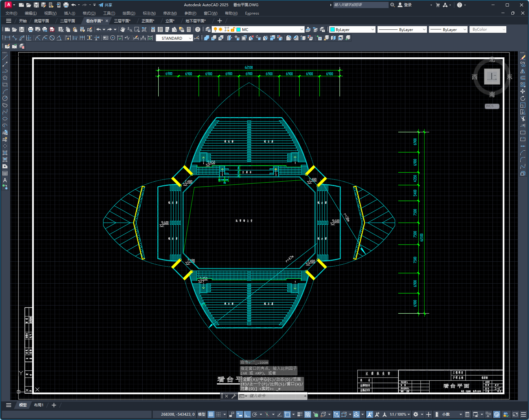Select the Erase tool in the modify toolbar
The height and width of the screenshot is (420, 529).
tap(523, 57)
